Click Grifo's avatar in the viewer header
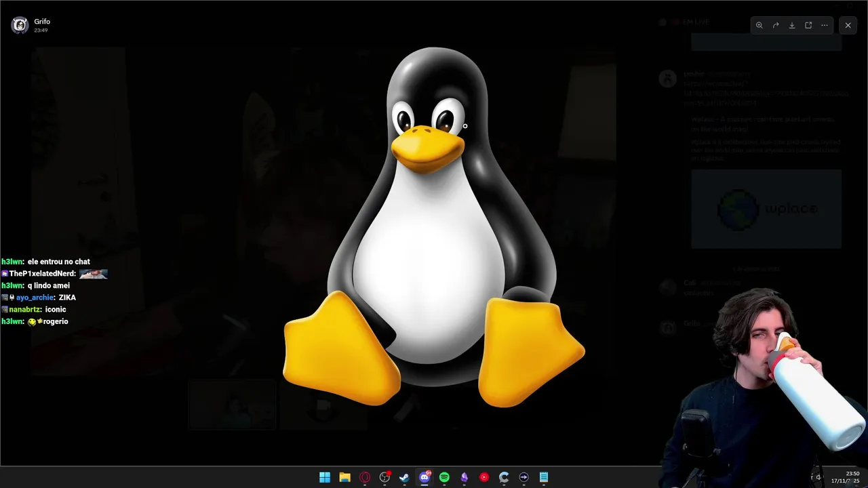 [x=20, y=25]
